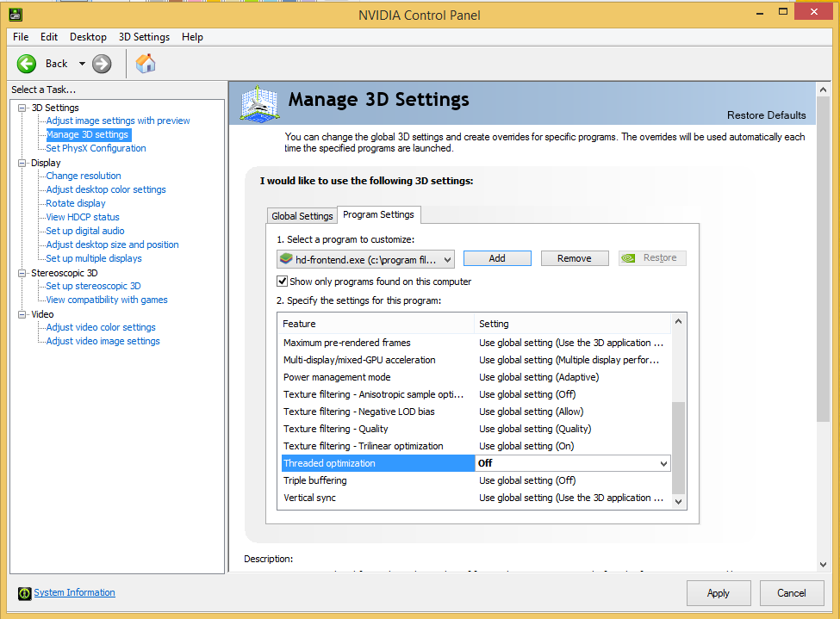Click main panel scroll-up arrow
This screenshot has height=619, width=840.
(x=824, y=90)
